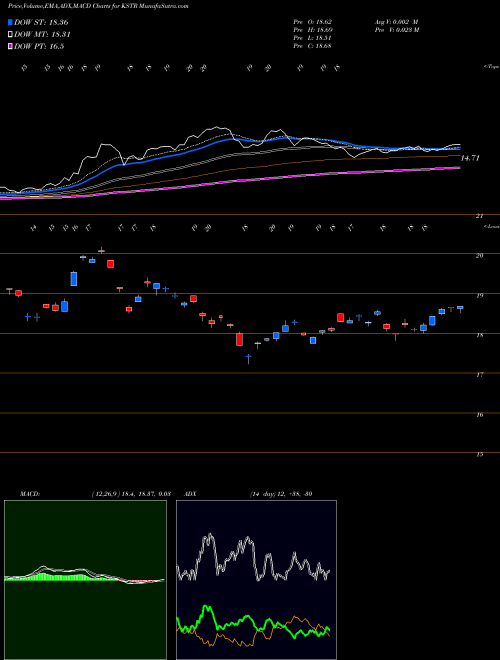Click the 'ADX' panel heading

click(x=190, y=493)
